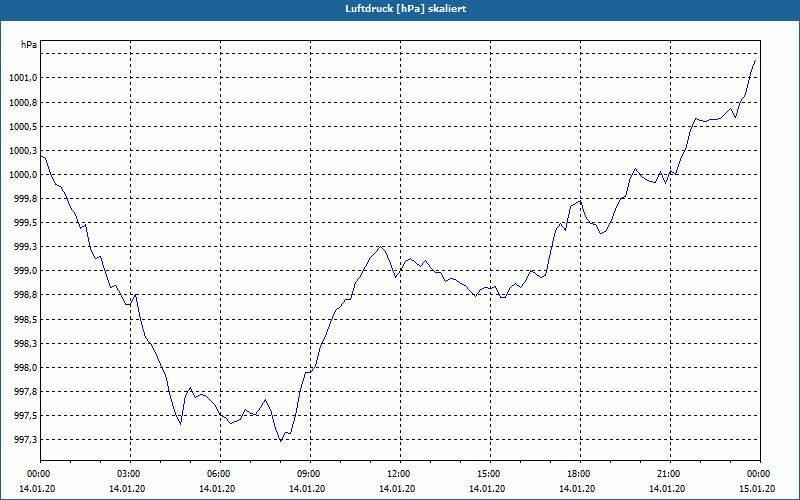
Task: Select the 15:00 time axis label
Action: (490, 474)
